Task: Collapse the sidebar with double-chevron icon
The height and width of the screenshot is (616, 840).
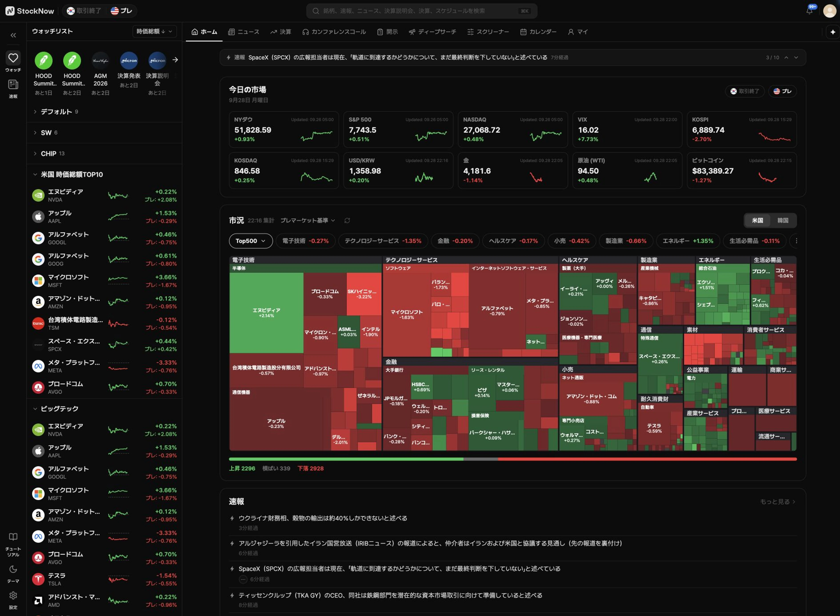Action: click(13, 35)
